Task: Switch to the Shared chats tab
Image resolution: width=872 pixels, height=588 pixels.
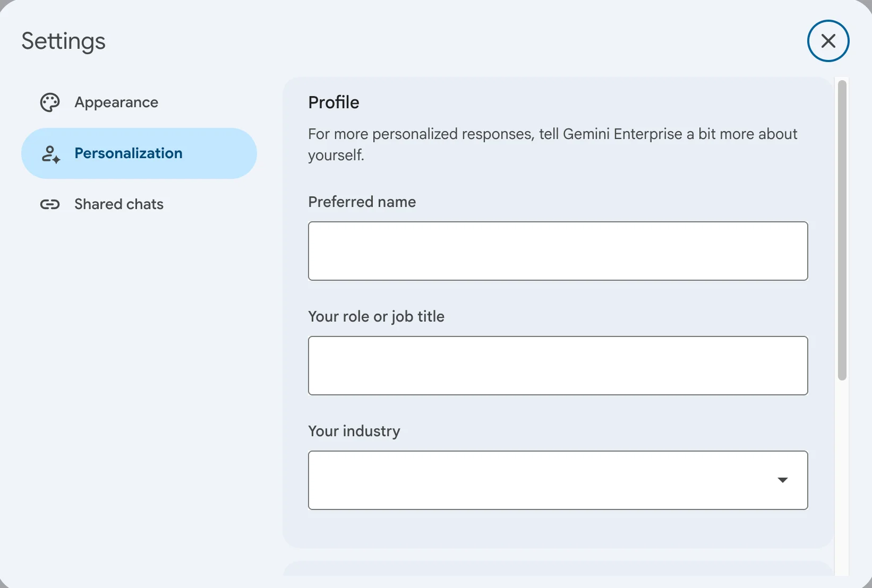Action: pyautogui.click(x=139, y=204)
